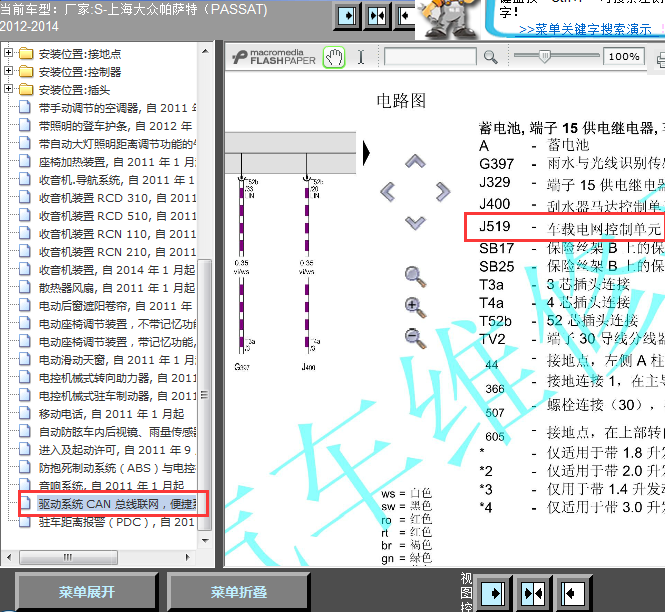Click the plain magnifier reset zoom icon

point(415,277)
